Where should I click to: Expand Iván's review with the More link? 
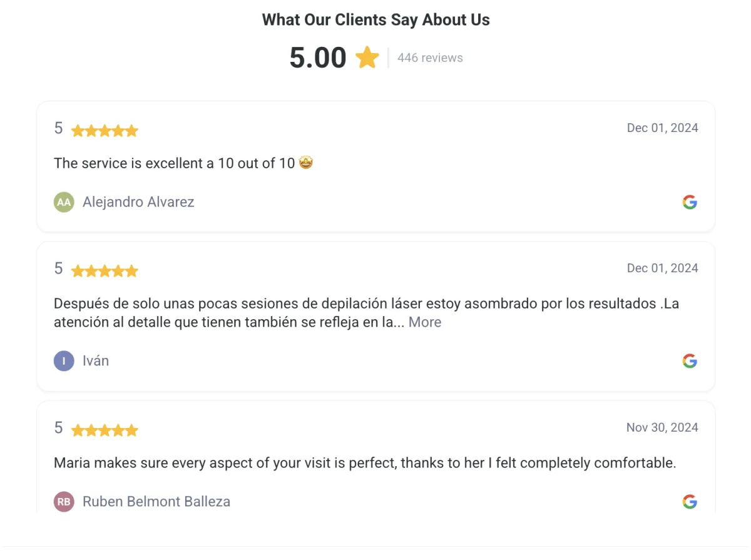click(425, 322)
